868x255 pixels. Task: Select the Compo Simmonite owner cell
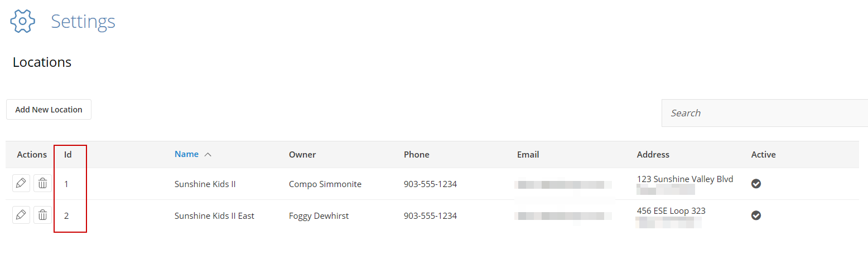325,184
